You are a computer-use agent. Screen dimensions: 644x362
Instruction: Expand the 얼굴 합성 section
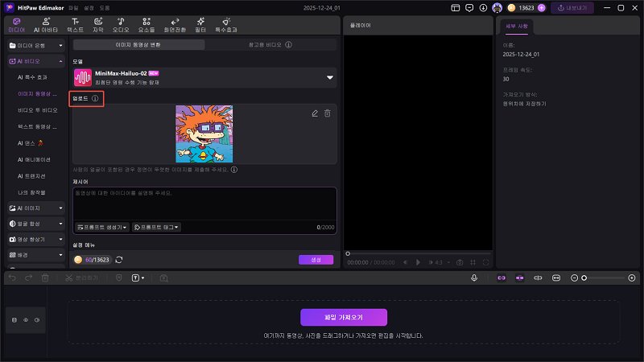pos(36,224)
